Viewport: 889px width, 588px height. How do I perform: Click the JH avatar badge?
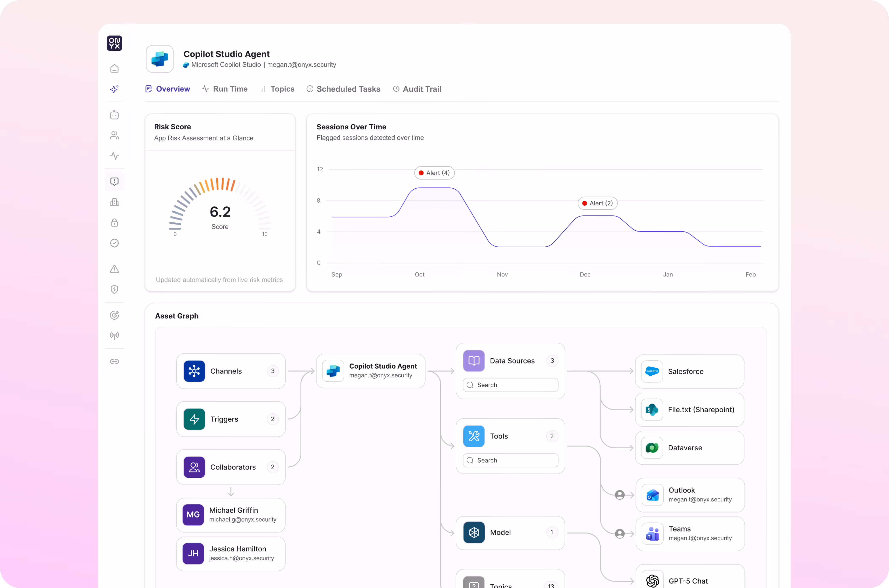tap(193, 553)
